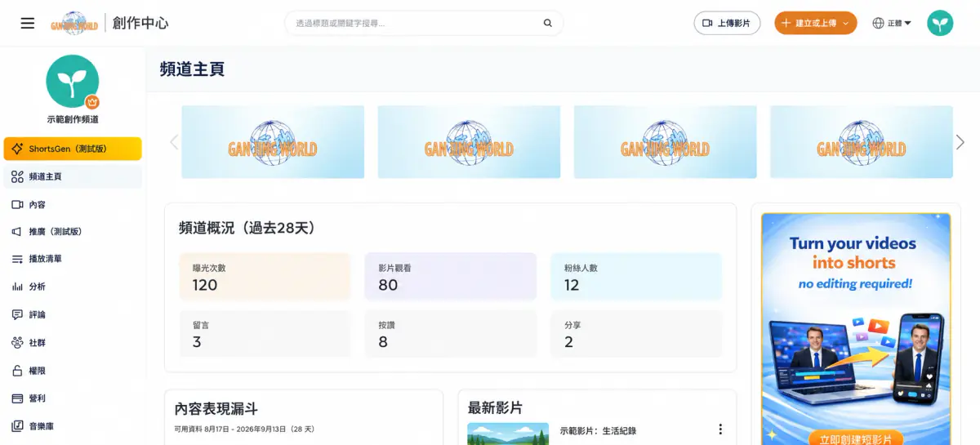Open the 建立或上傳 dropdown button
The height and width of the screenshot is (445, 980).
click(x=815, y=23)
